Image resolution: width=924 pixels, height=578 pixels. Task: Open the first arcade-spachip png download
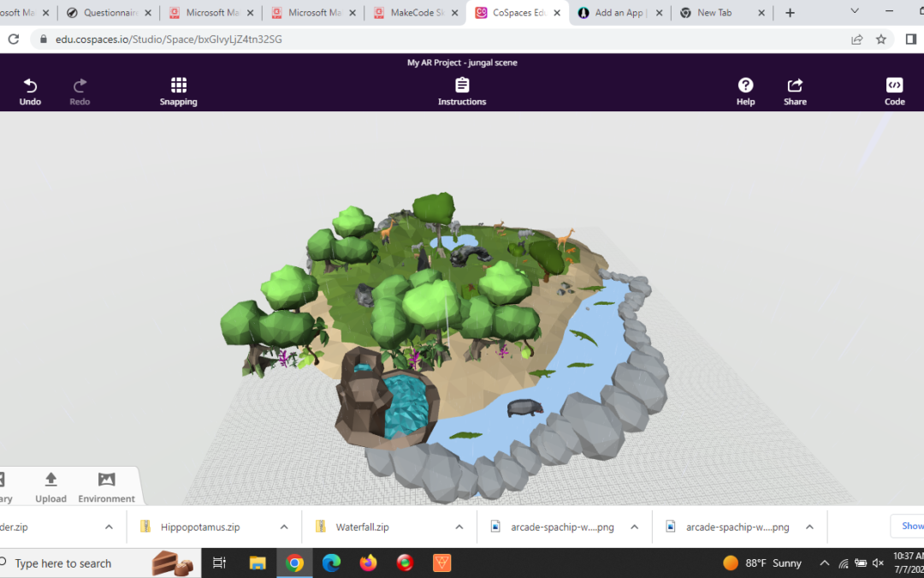(x=562, y=527)
